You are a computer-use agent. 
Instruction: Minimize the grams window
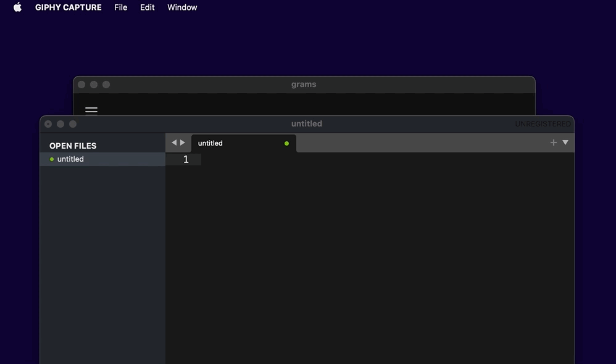(94, 85)
